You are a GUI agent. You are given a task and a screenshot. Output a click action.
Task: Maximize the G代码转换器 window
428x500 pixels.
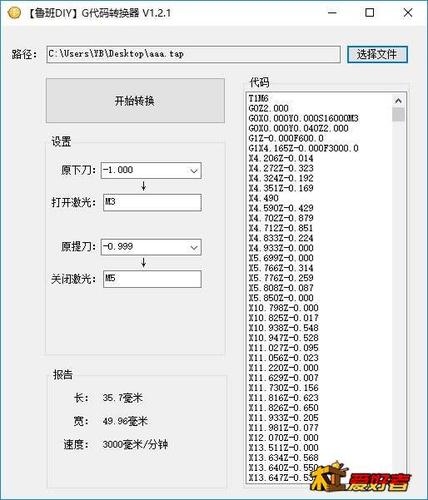(370, 13)
